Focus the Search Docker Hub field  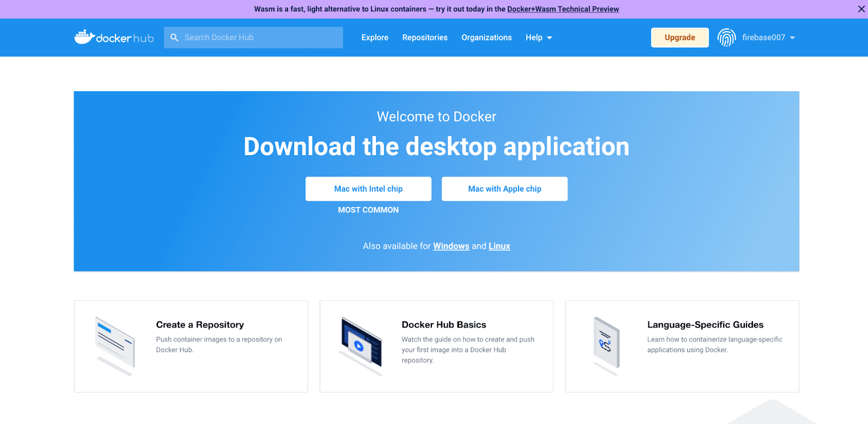(253, 37)
